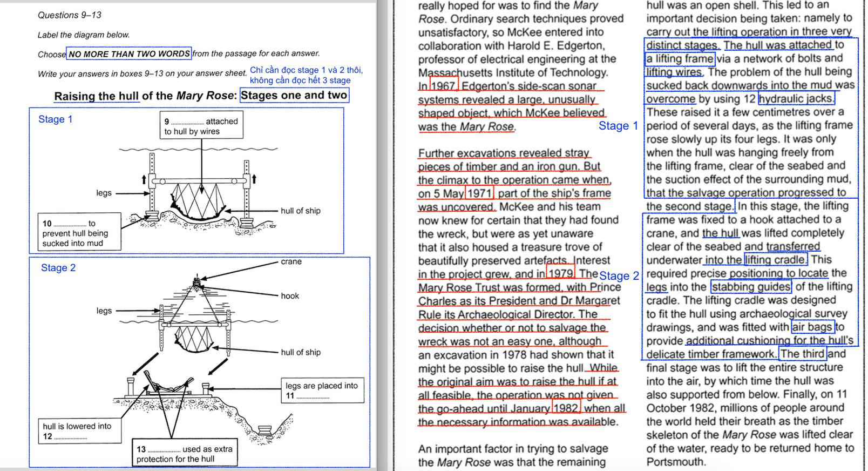Click the boxed "Stages one and two" heading
This screenshot has height=471, width=868.
pyautogui.click(x=294, y=96)
